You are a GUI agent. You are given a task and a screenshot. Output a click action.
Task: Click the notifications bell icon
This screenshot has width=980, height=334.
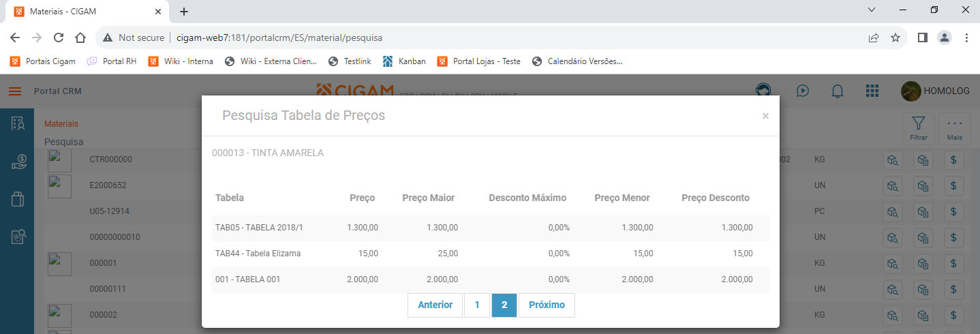838,91
